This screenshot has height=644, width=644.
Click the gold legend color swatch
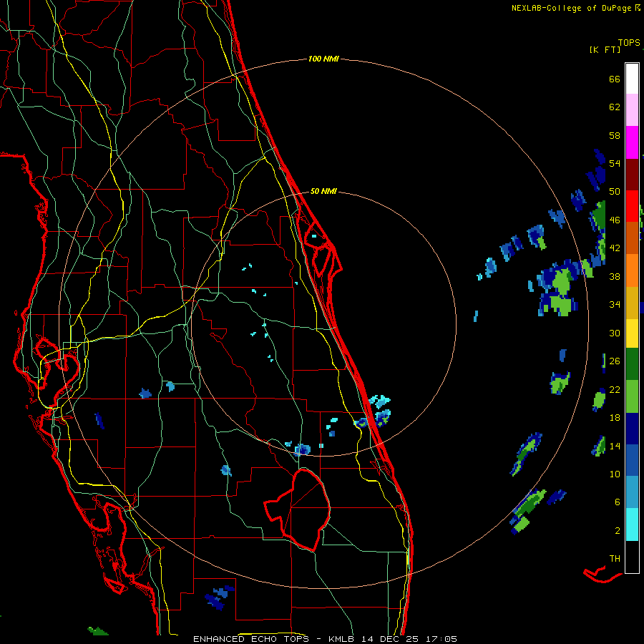pyautogui.click(x=632, y=303)
